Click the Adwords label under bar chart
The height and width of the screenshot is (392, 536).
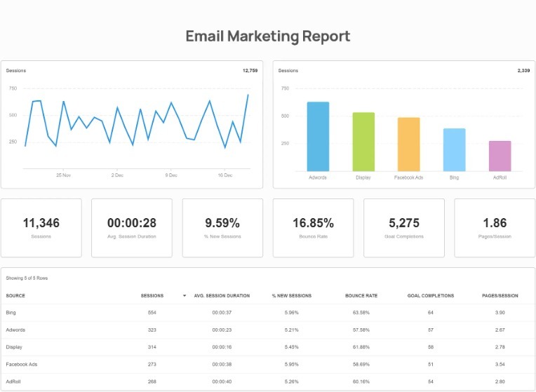[x=318, y=177]
